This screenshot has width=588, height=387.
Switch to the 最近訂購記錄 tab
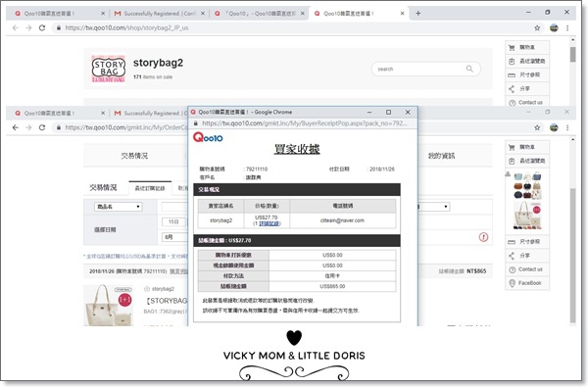[x=150, y=188]
